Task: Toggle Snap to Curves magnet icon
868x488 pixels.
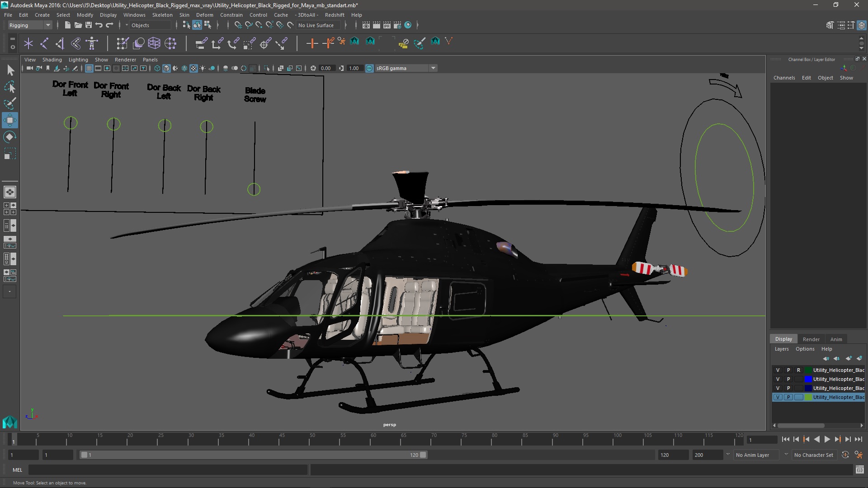Action: point(249,25)
